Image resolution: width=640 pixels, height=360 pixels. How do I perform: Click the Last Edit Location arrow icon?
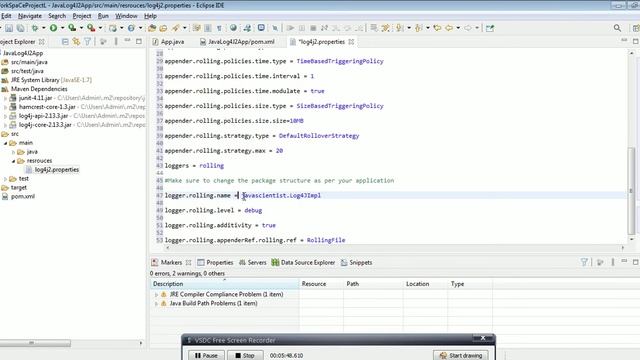click(x=437, y=28)
